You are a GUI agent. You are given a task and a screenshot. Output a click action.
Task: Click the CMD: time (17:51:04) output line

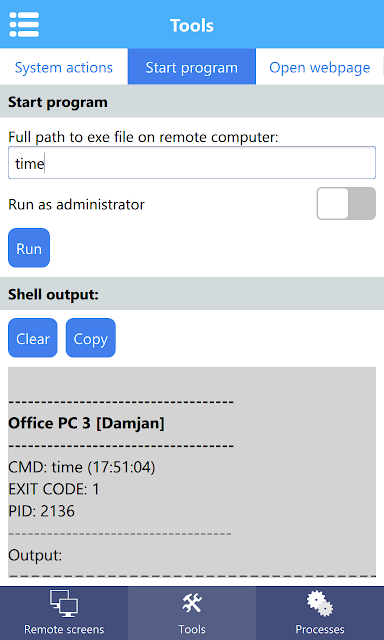pyautogui.click(x=82, y=467)
